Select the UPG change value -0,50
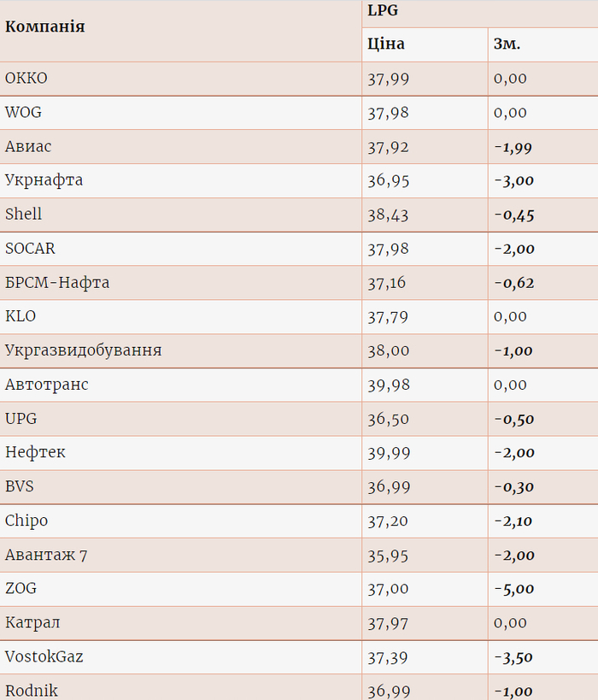Image resolution: width=598 pixels, height=700 pixels. click(513, 419)
